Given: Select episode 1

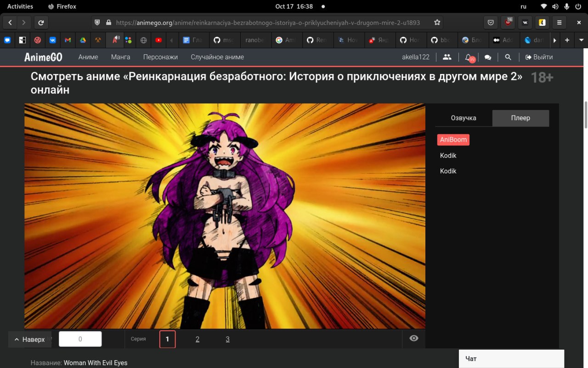Looking at the screenshot, I should pyautogui.click(x=167, y=339).
